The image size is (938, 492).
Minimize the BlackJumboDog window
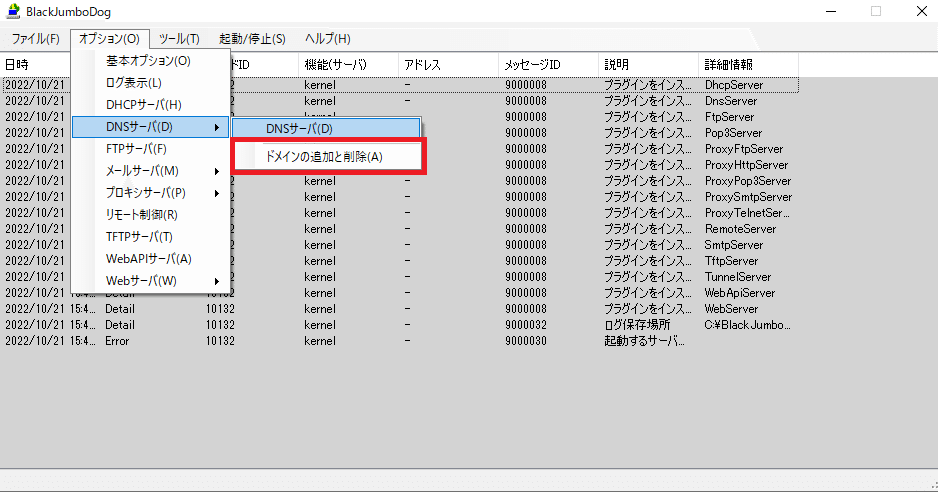coord(831,11)
